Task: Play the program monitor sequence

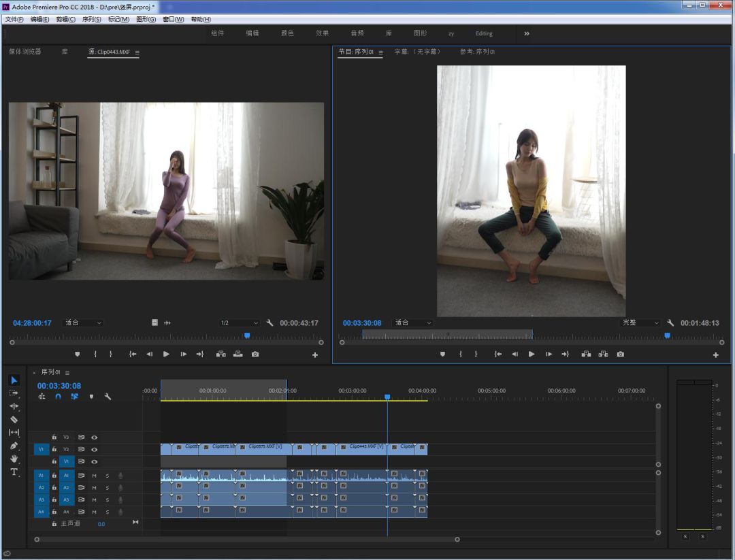Action: pos(531,355)
